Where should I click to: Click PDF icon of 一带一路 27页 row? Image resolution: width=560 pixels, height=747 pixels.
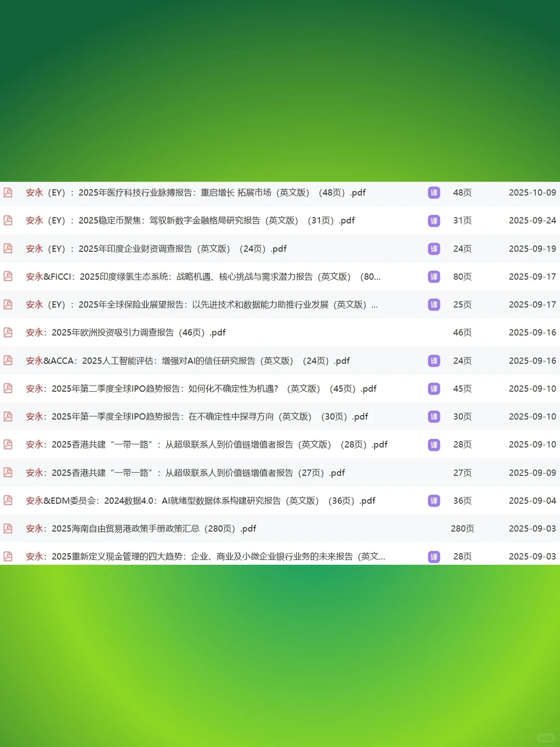8,473
